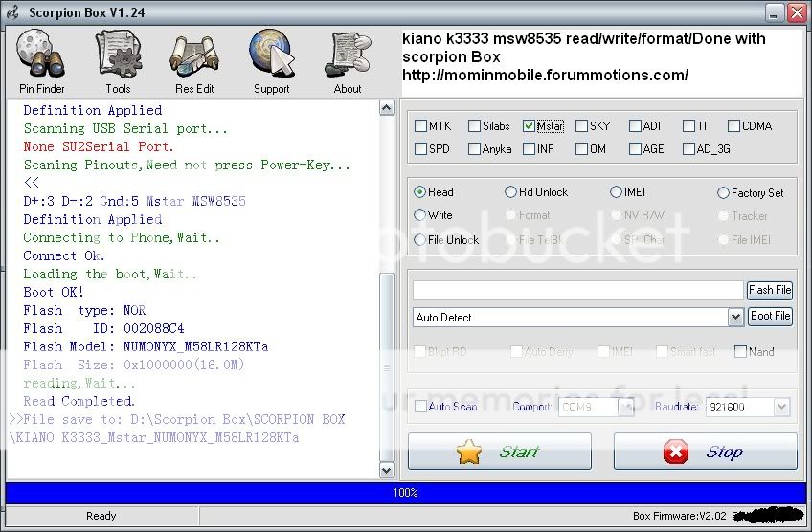This screenshot has width=812, height=532.
Task: Click the star icon on Start
Action: [468, 452]
